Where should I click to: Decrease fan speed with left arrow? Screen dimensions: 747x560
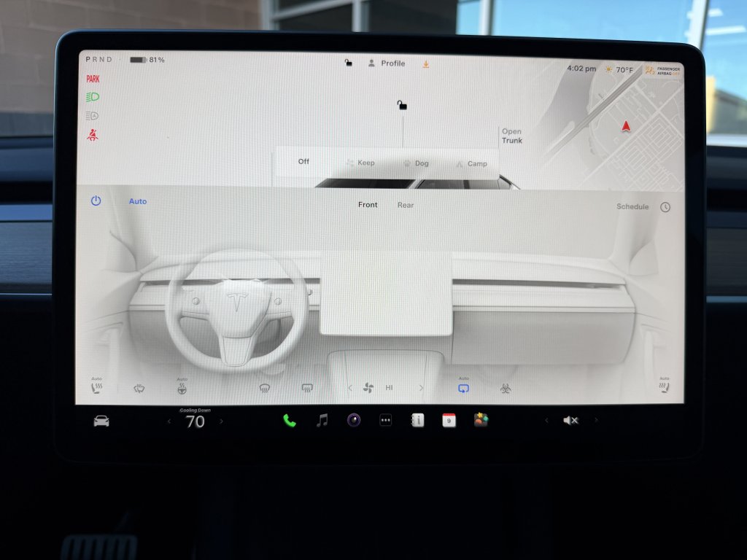tap(350, 389)
